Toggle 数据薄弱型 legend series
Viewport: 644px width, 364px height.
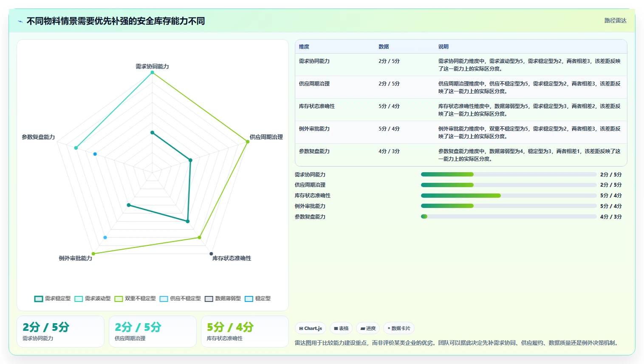point(223,299)
